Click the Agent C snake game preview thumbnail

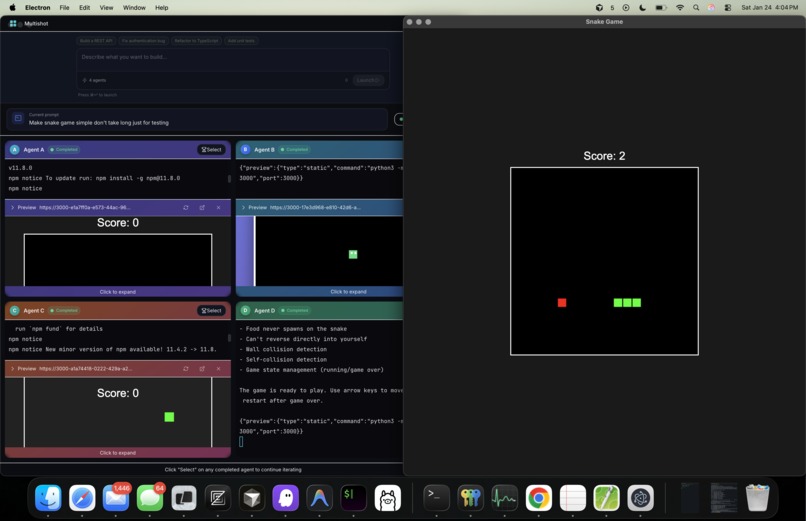[118, 412]
